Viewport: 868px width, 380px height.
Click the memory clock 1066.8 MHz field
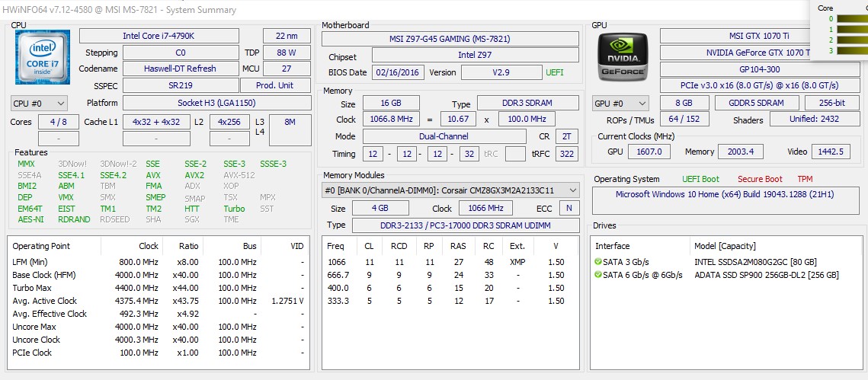point(391,120)
